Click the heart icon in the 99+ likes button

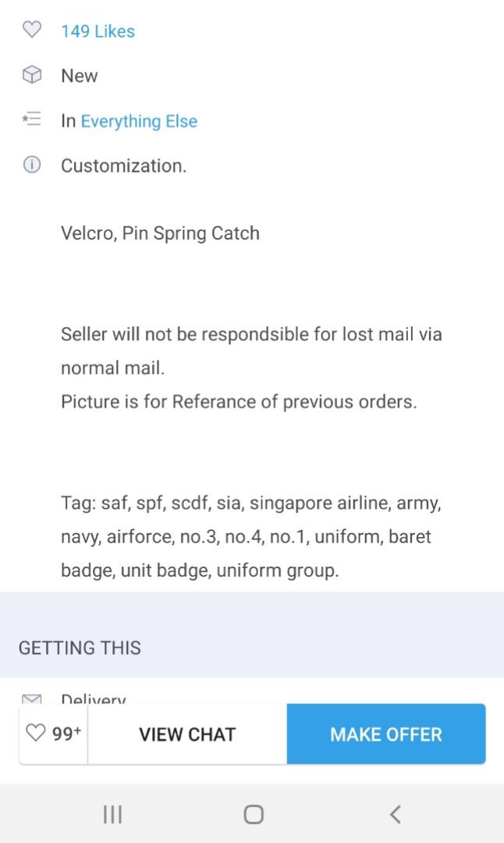[x=36, y=733]
